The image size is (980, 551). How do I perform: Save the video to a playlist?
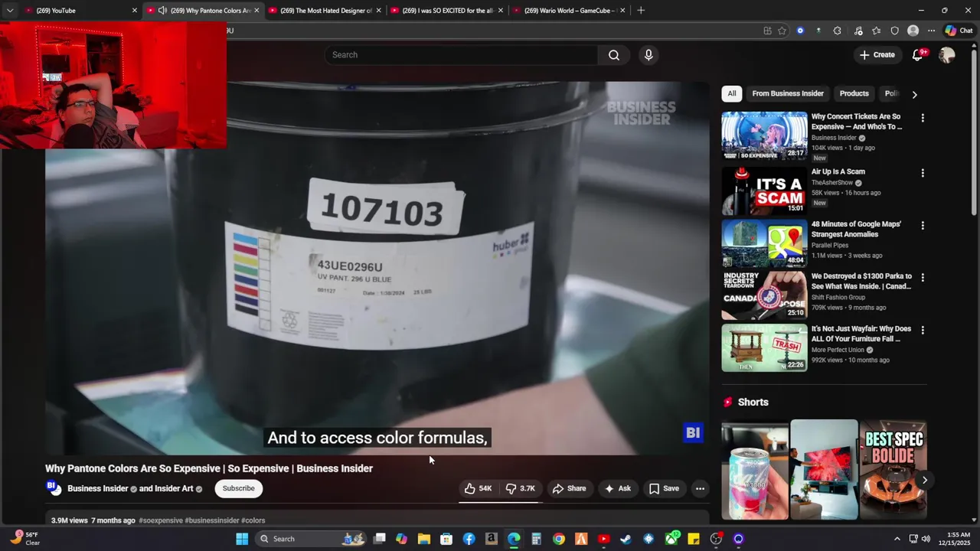pos(664,488)
